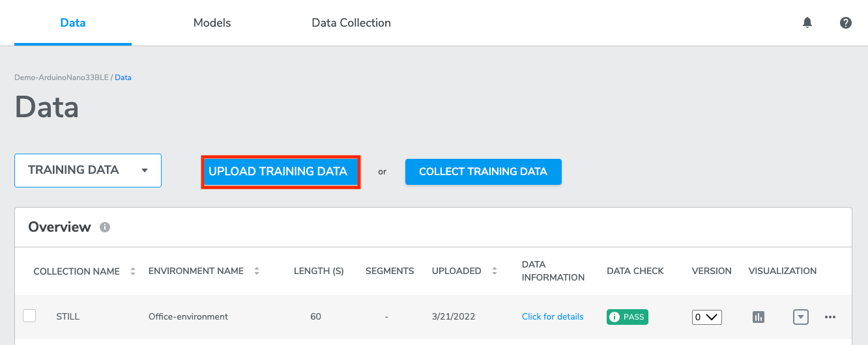Image resolution: width=868 pixels, height=345 pixels.
Task: Sort by Uploaded date arrows
Action: [x=495, y=271]
